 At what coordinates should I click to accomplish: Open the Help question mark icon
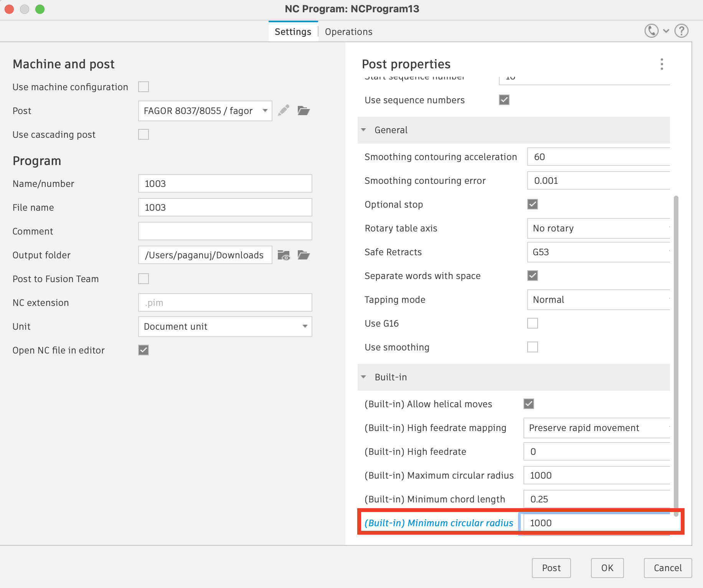(x=682, y=31)
